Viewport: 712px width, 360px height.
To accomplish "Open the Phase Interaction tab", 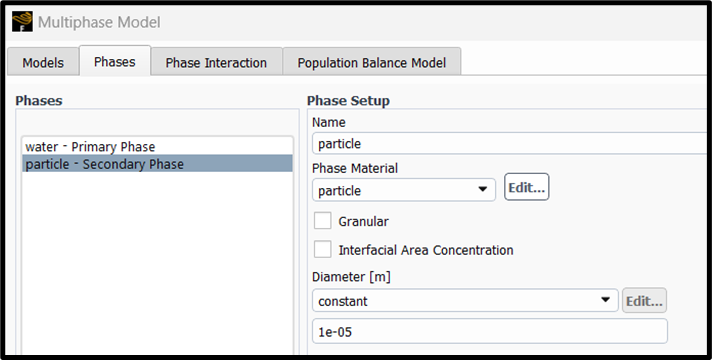I will (x=216, y=63).
